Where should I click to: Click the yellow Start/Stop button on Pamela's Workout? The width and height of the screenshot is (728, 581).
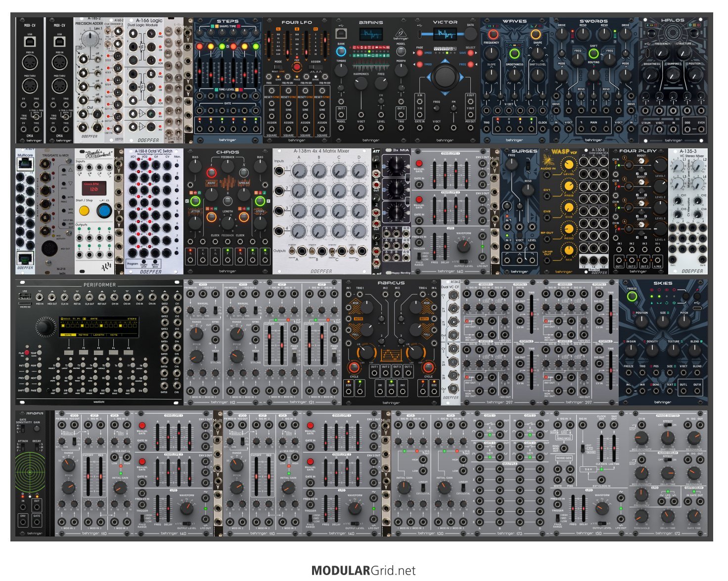pyautogui.click(x=84, y=211)
